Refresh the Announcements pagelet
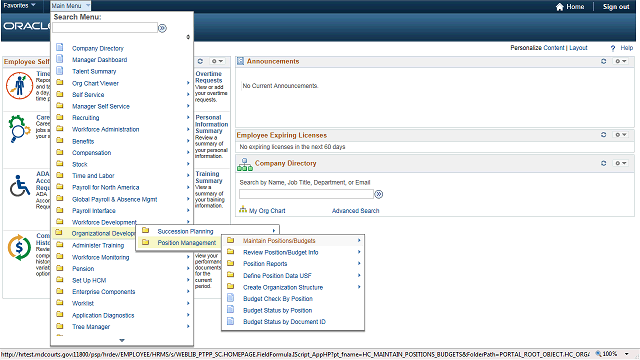The image size is (640, 360). (603, 61)
